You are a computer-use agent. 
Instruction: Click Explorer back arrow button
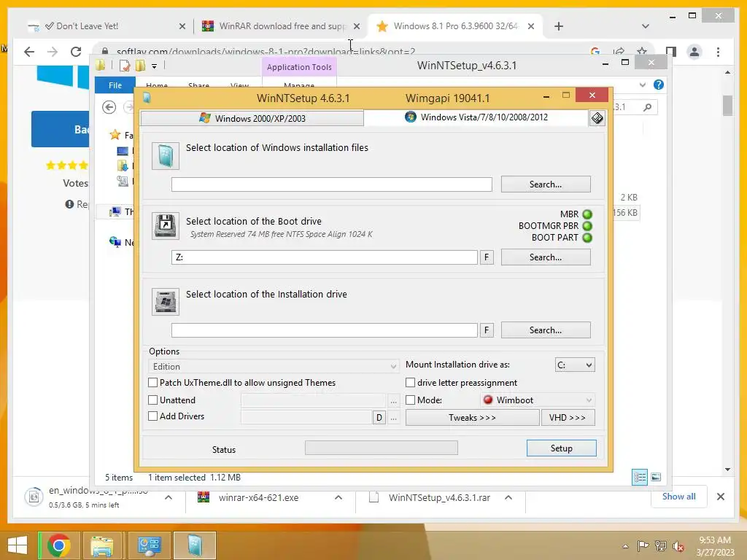109,107
